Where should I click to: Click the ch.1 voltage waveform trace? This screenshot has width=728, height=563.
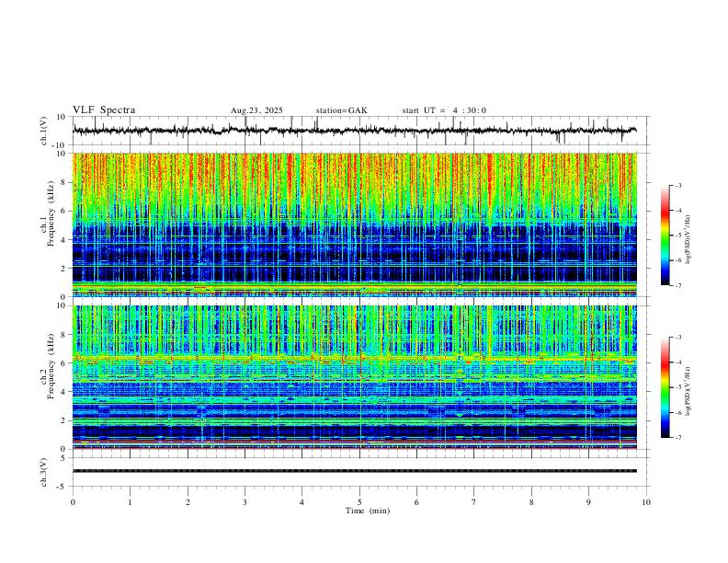(355, 131)
